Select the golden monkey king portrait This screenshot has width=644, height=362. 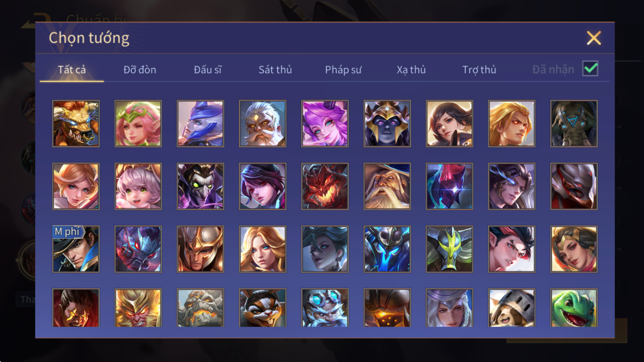tap(138, 308)
